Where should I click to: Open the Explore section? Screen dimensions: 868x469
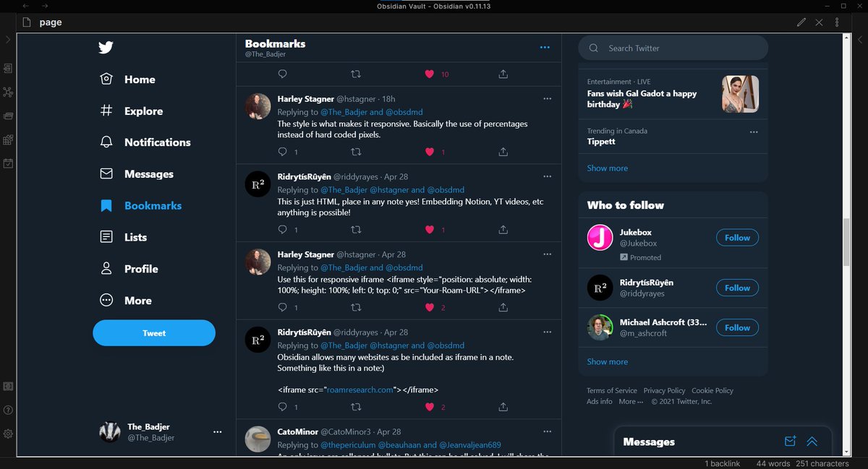point(132,111)
